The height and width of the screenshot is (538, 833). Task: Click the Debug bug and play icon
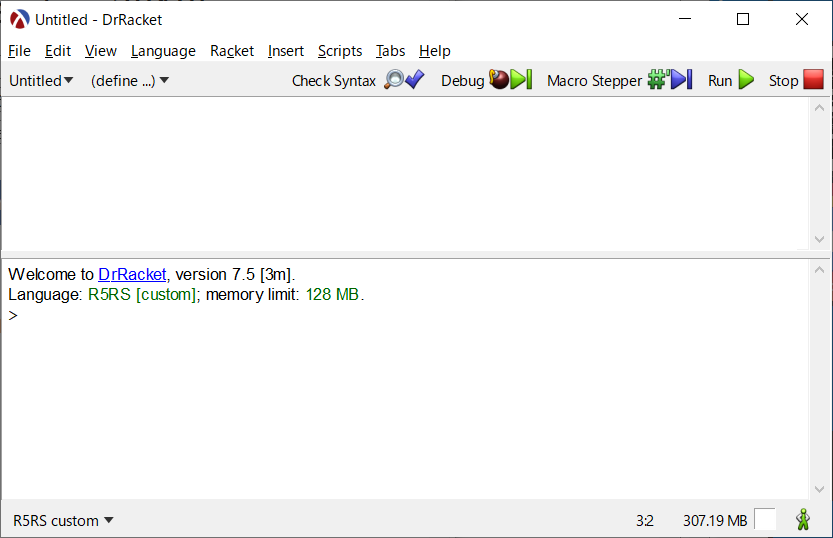510,80
